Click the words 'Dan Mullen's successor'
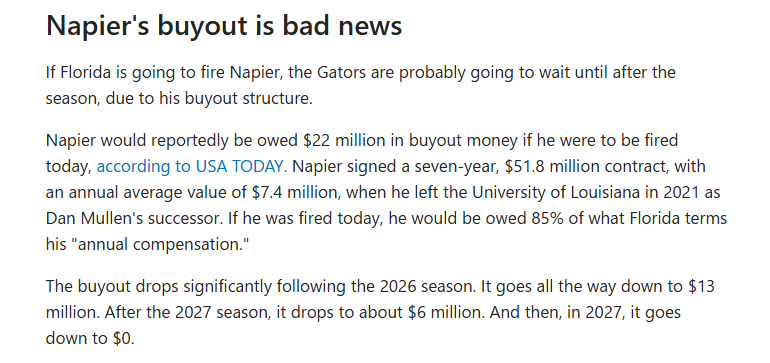 click(135, 218)
